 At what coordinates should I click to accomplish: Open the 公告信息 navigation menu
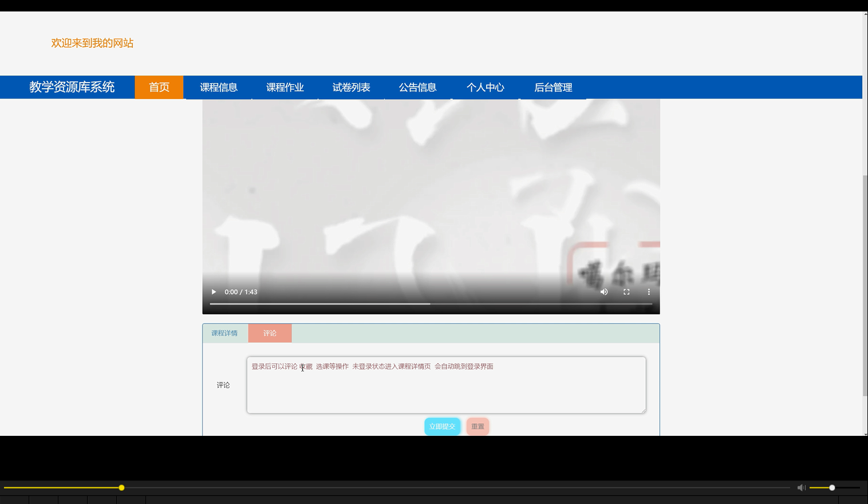(x=417, y=87)
